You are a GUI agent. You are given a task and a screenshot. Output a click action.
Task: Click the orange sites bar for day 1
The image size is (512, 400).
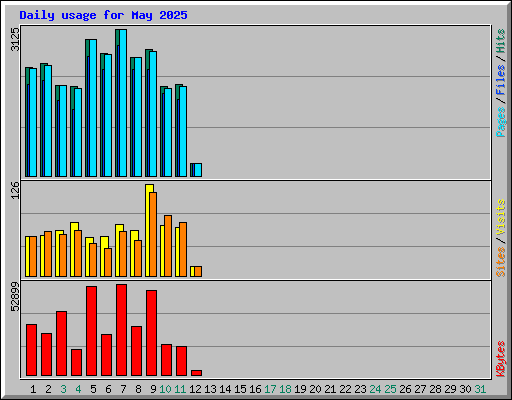(x=33, y=257)
